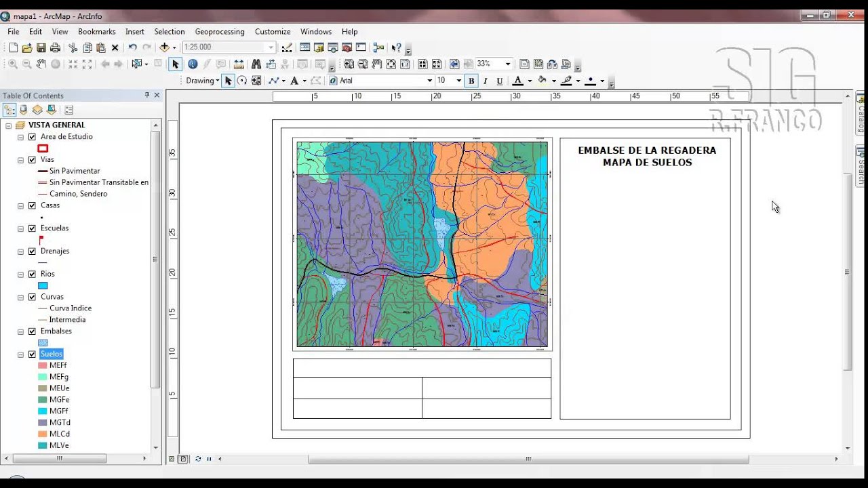Open the Insert menu

tap(135, 32)
